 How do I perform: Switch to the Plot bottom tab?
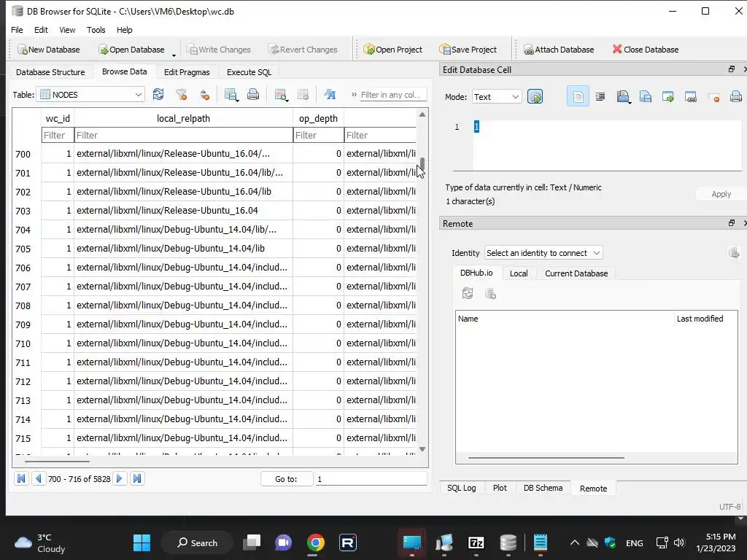(x=500, y=488)
